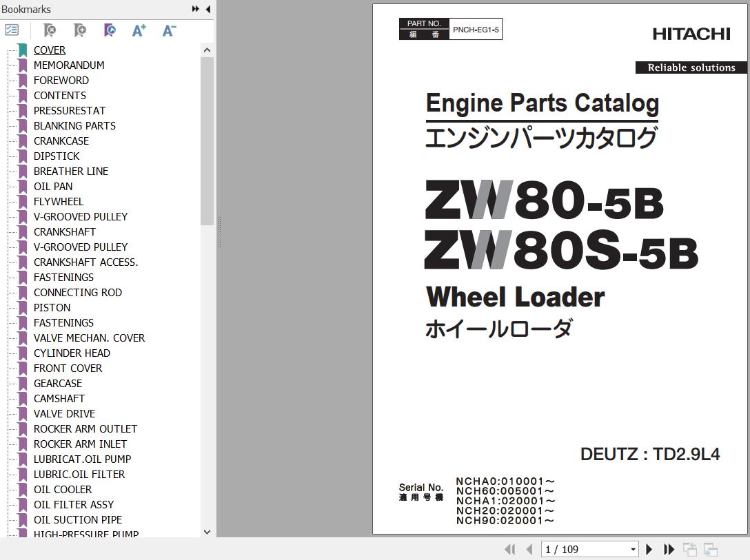
Task: Collapse the Bookmarks panel with the left arrow
Action: [x=208, y=9]
